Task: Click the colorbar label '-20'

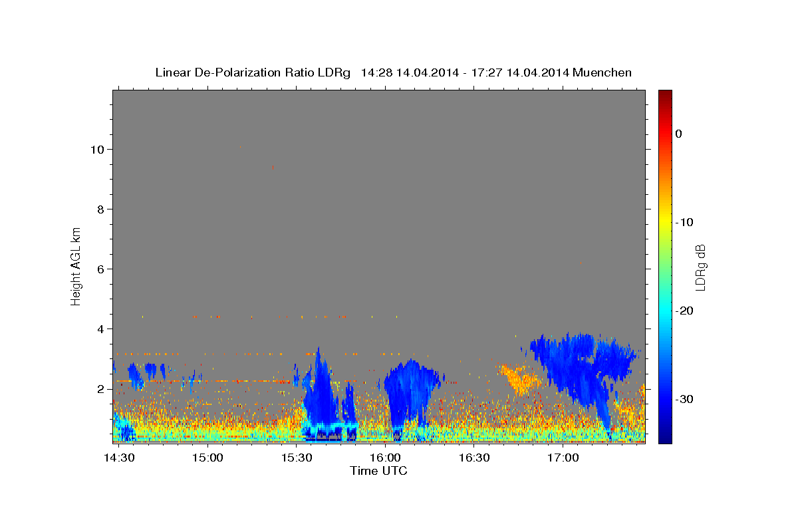Action: [685, 311]
